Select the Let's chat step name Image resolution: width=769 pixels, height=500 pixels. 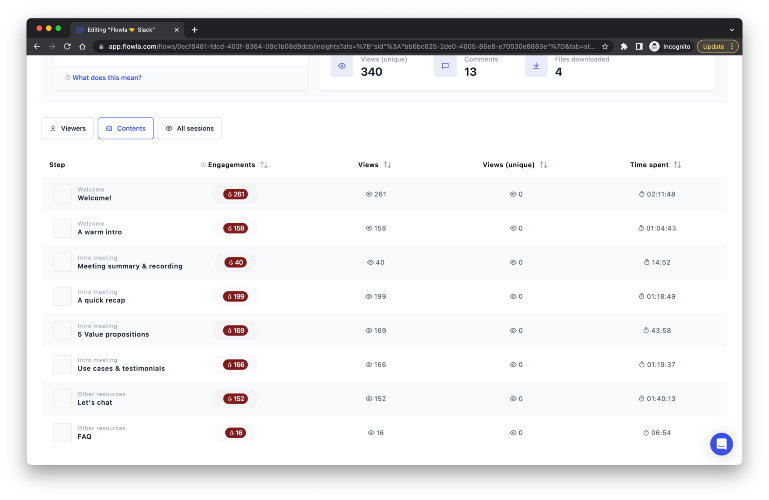[x=95, y=402]
